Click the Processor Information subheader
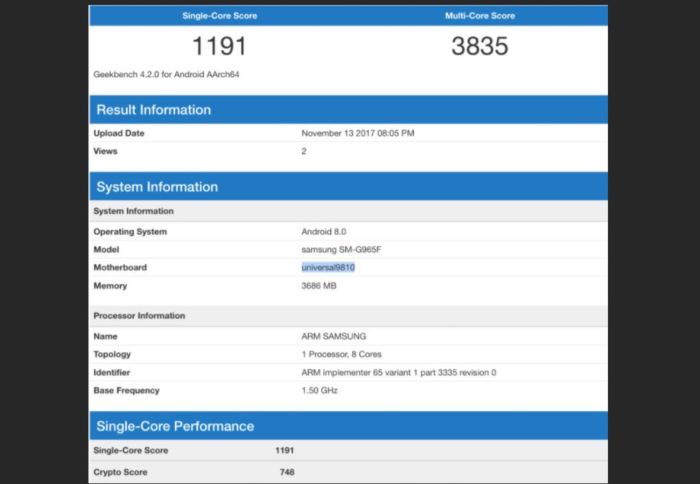Viewport: 700px width, 484px height. click(348, 316)
